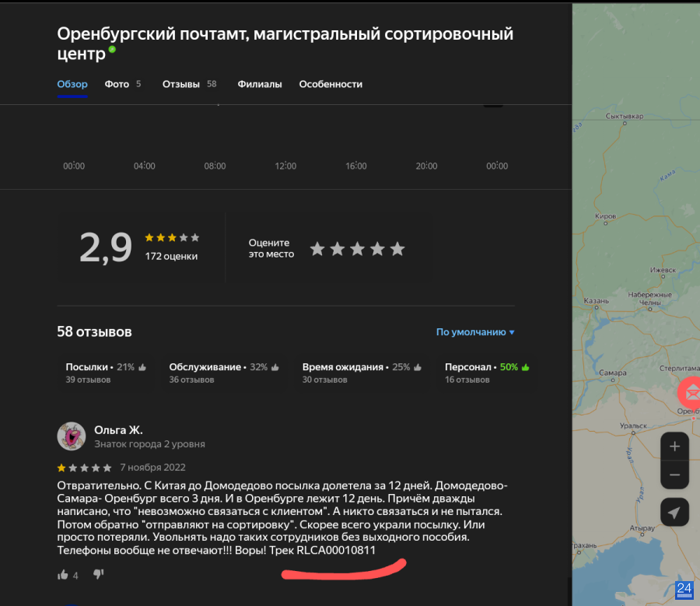Click the 04:00 time label on chart
Viewport: 700px width, 606px height.
pos(144,166)
